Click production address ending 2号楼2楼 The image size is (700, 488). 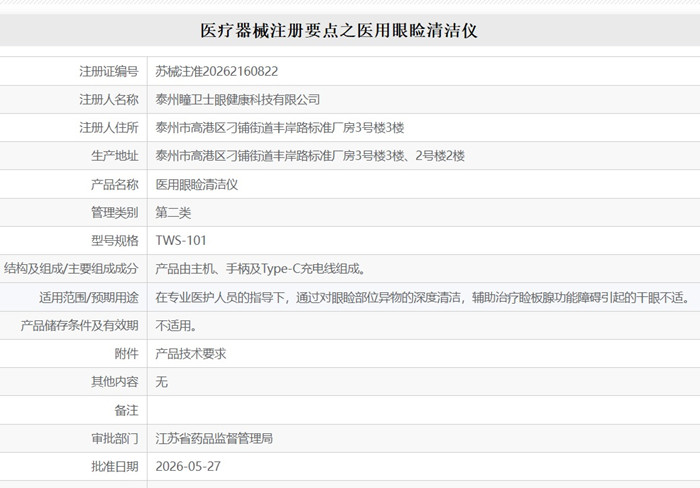(310, 156)
